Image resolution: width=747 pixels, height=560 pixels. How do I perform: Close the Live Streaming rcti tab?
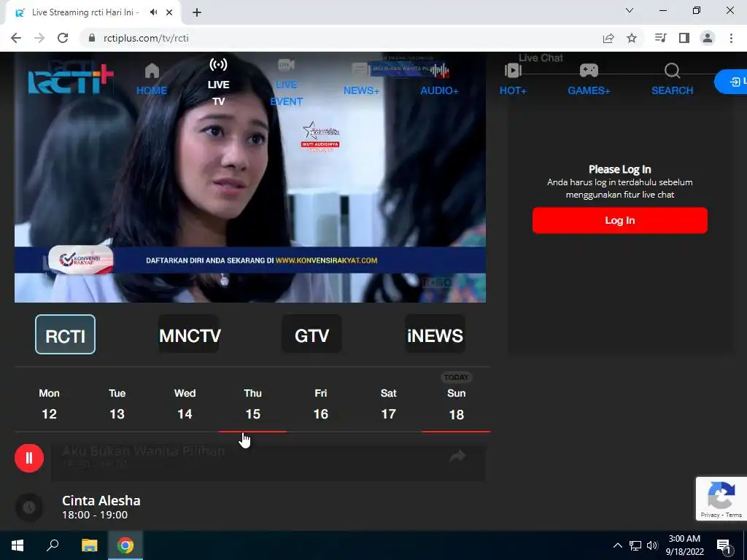pos(169,12)
